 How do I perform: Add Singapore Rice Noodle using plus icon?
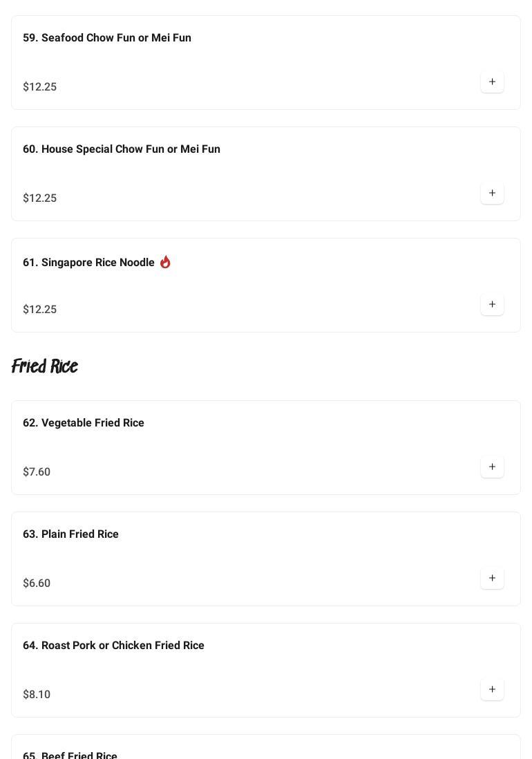(x=492, y=305)
